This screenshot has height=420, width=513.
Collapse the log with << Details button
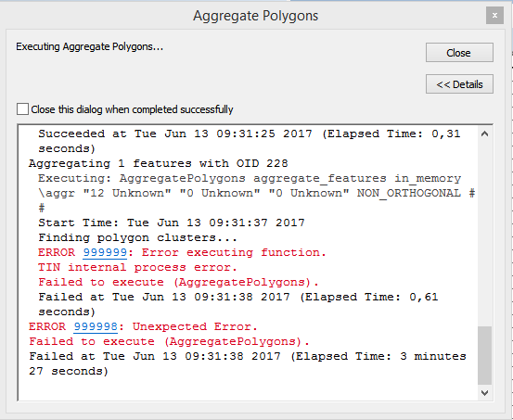(459, 84)
